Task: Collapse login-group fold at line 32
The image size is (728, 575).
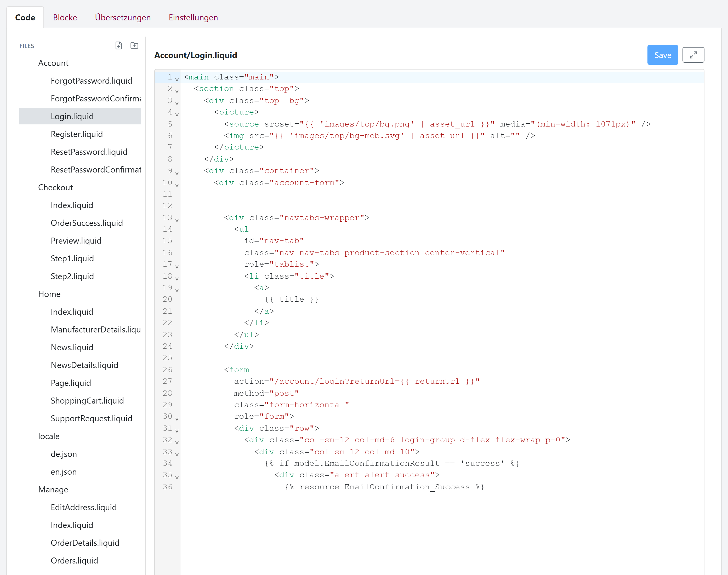Action: [x=177, y=442]
